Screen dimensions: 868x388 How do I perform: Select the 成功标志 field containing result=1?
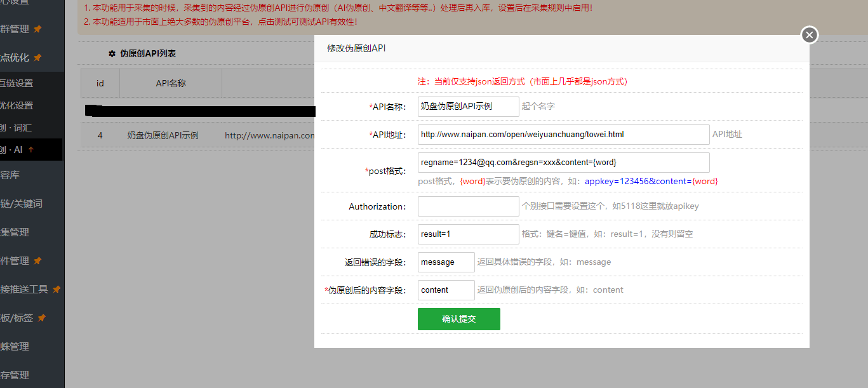(468, 234)
